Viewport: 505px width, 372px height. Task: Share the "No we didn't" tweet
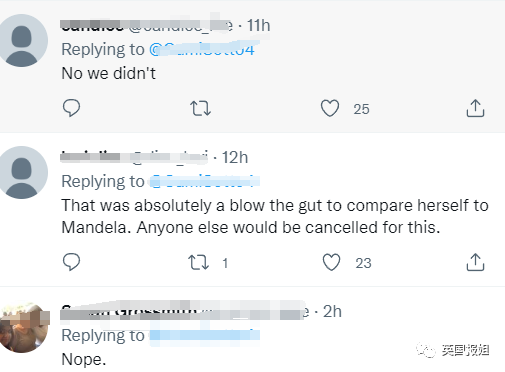[475, 108]
